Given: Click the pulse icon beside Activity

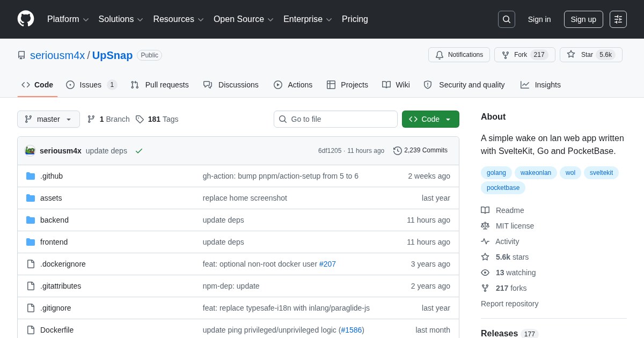Looking at the screenshot, I should pyautogui.click(x=485, y=241).
